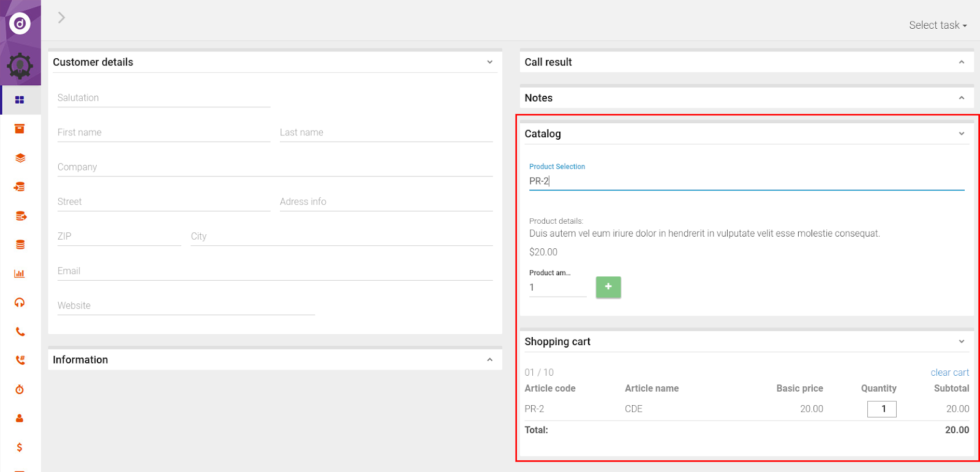Click the archive box sidebar icon
980x472 pixels.
pos(20,129)
